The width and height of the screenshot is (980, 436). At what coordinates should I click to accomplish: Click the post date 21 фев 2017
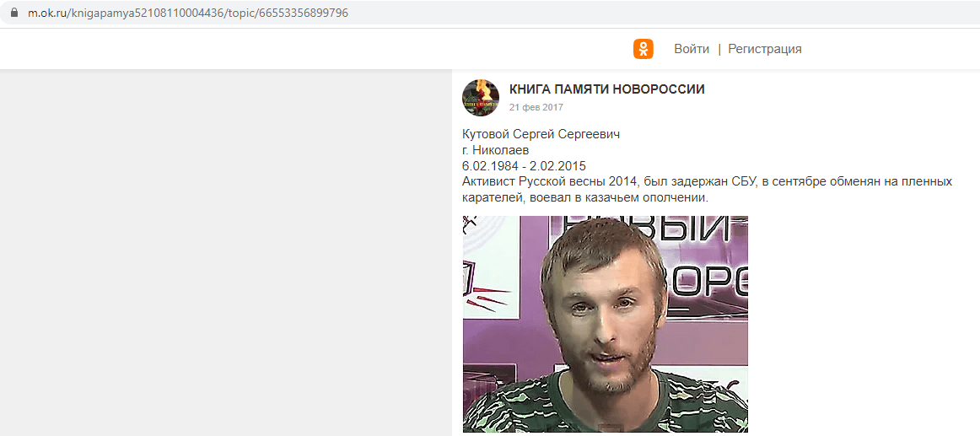point(536,107)
